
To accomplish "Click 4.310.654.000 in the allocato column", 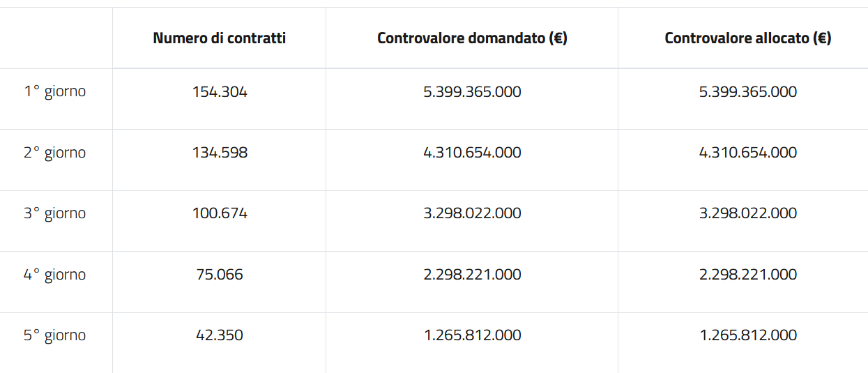I will point(748,153).
